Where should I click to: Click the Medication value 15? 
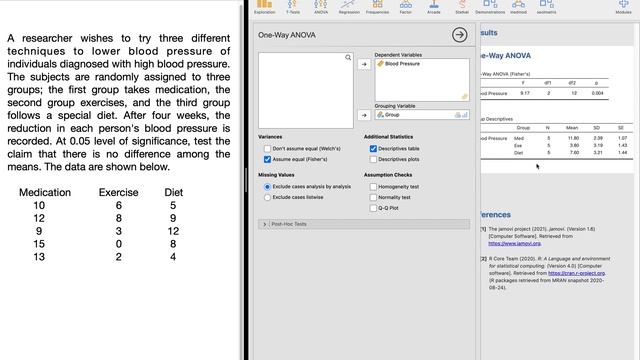39,244
